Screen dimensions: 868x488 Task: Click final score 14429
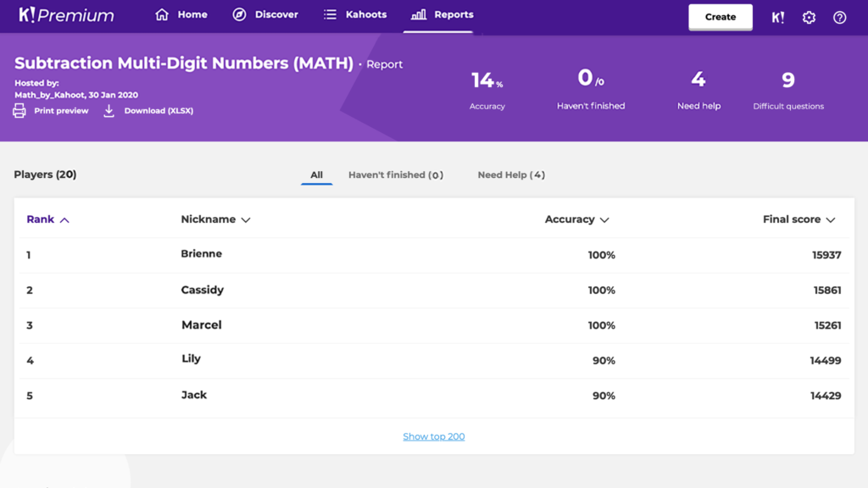[x=826, y=396]
